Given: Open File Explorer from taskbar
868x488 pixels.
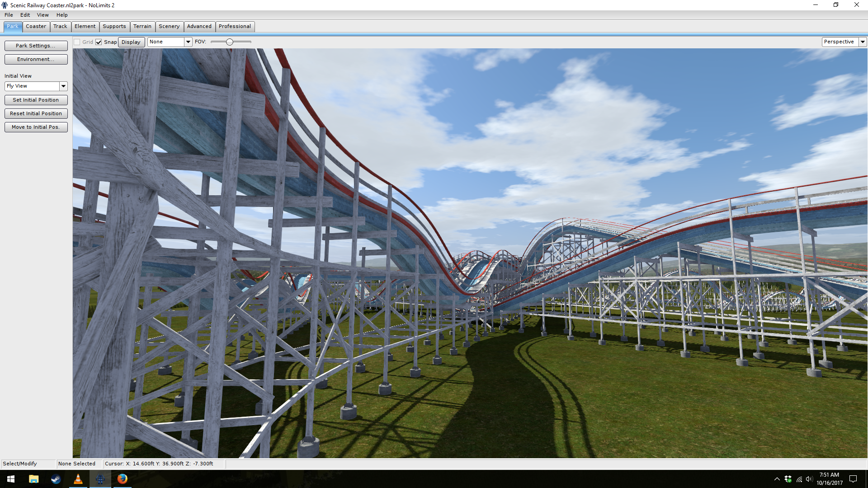Looking at the screenshot, I should click(33, 479).
